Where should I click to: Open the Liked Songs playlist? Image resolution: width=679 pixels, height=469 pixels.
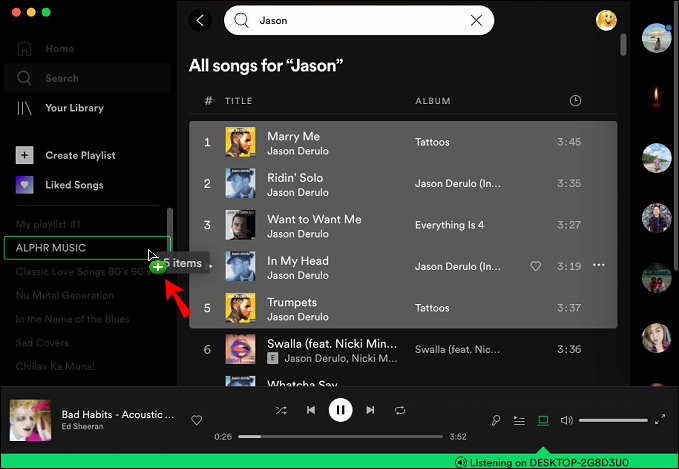coord(74,185)
